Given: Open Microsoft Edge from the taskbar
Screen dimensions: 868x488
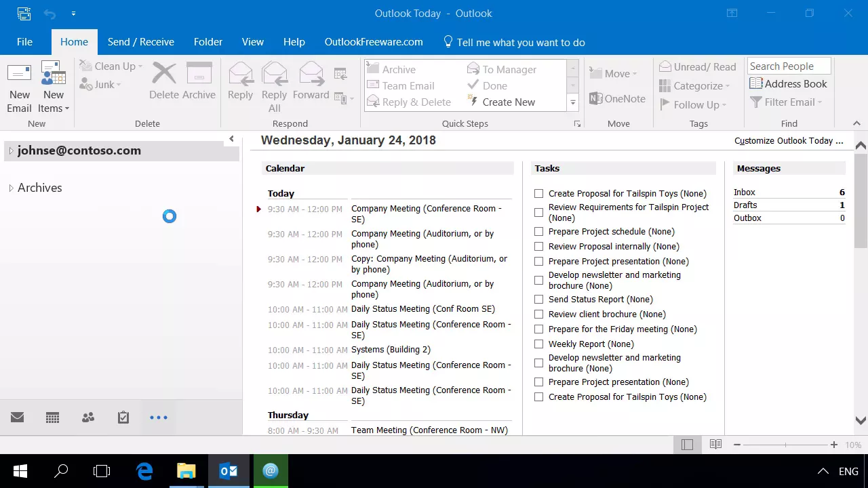Looking at the screenshot, I should 144,471.
